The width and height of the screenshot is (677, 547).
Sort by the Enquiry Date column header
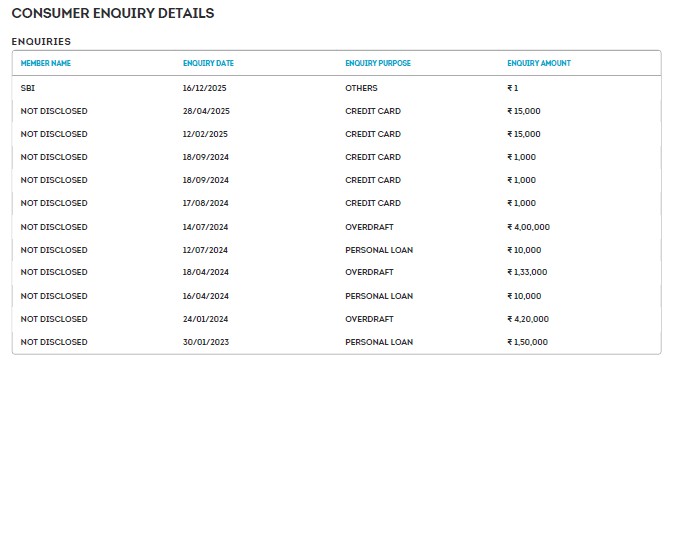click(208, 63)
